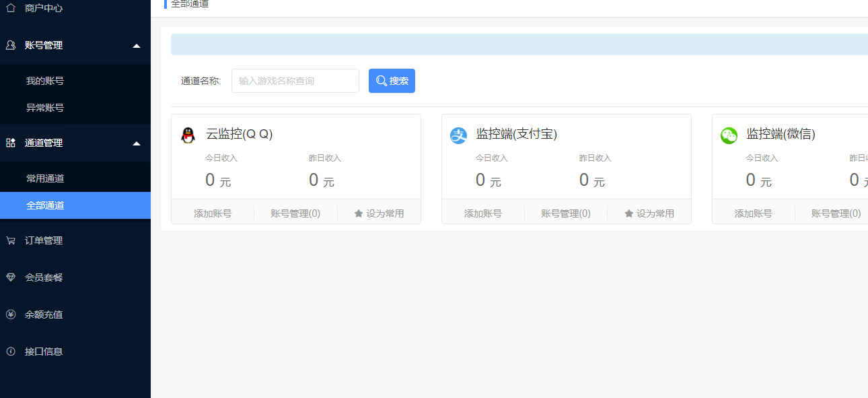
Task: Click the cart icon beside 订单管理
Action: pos(11,240)
